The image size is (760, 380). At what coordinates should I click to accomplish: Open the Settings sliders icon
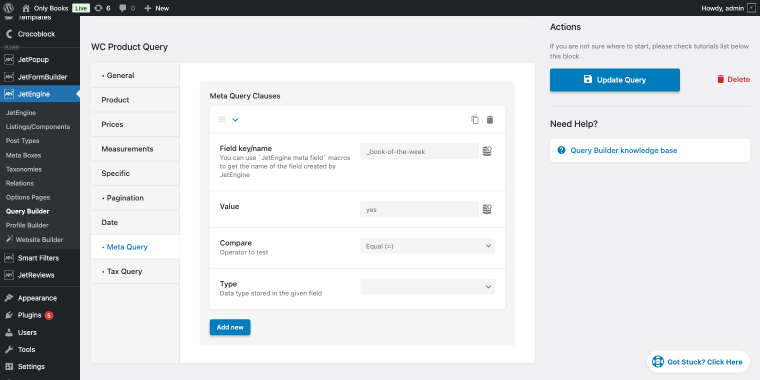click(x=9, y=366)
